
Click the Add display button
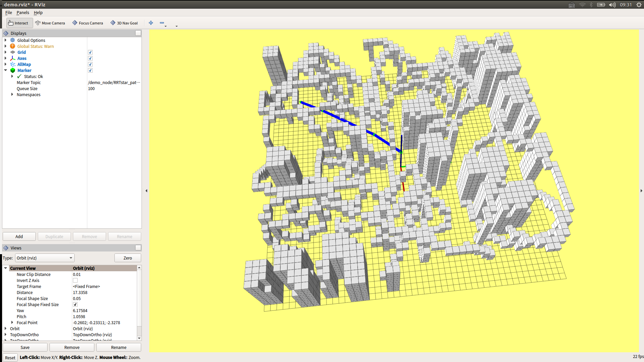coord(19,236)
